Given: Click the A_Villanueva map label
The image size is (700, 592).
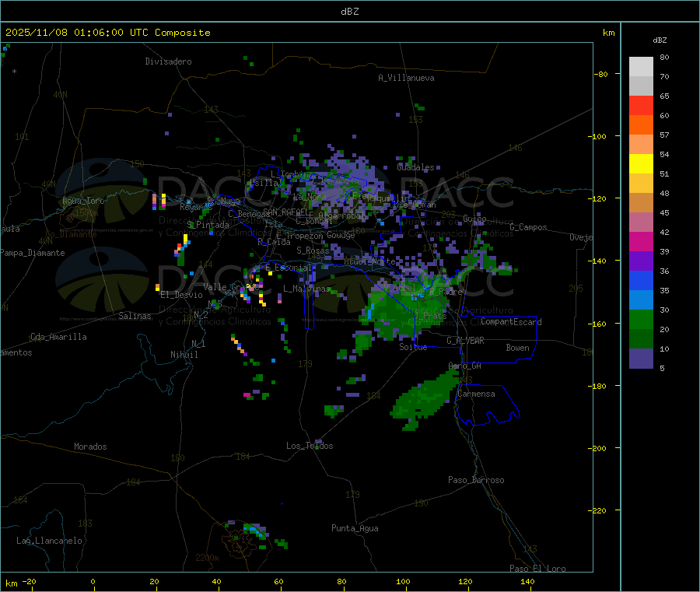Looking at the screenshot, I should pos(406,78).
